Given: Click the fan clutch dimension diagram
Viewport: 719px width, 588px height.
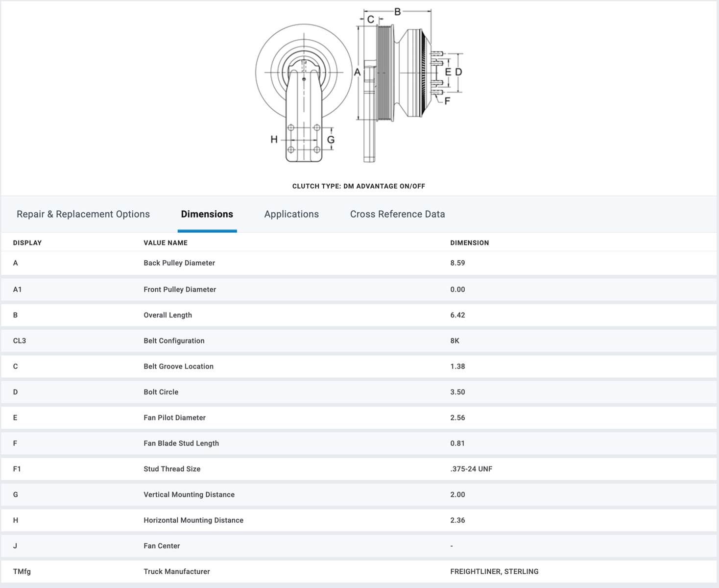Looking at the screenshot, I should coord(359,86).
